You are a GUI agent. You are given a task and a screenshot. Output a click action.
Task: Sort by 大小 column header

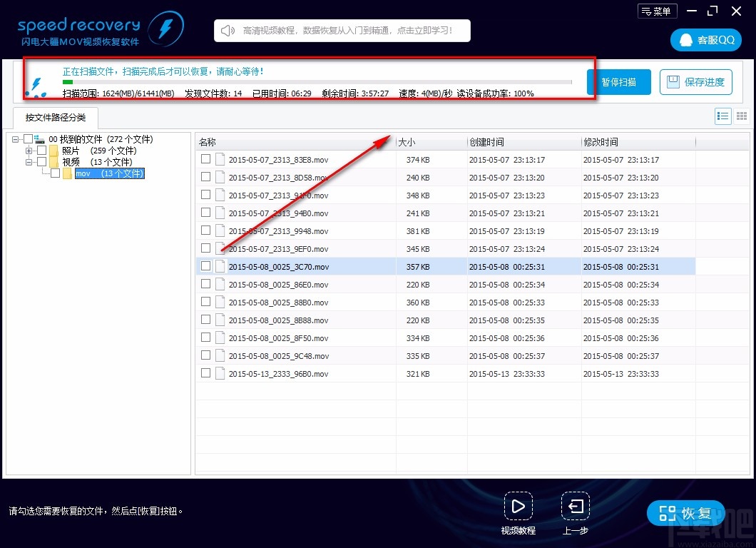tap(431, 142)
